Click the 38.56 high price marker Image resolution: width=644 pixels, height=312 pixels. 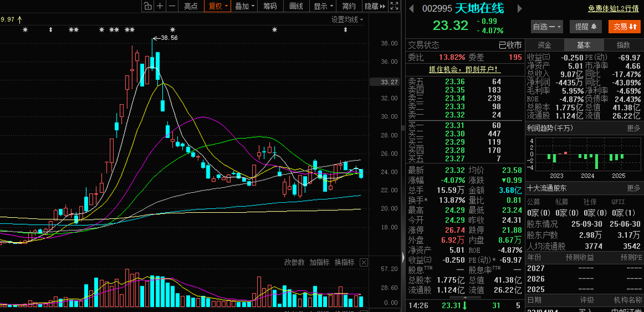pos(169,37)
